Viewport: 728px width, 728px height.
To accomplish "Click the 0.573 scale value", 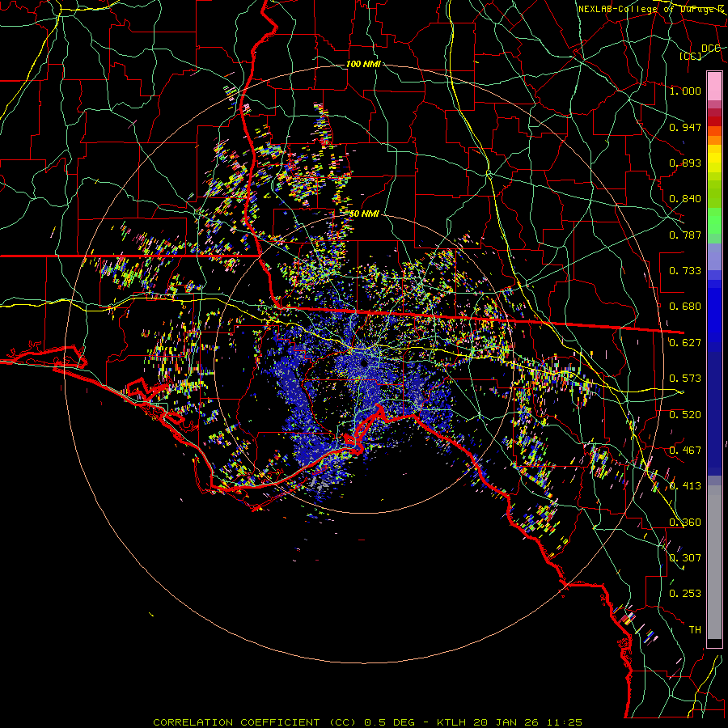I will [685, 379].
